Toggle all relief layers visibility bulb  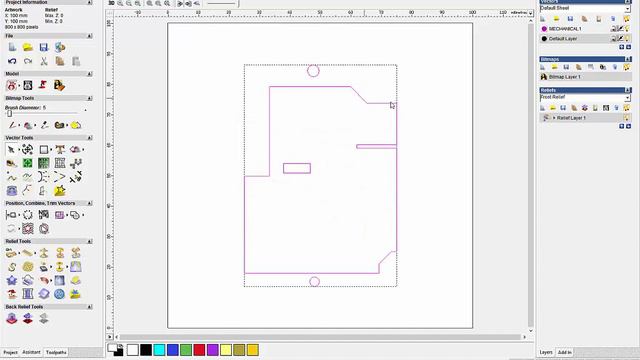point(627,108)
